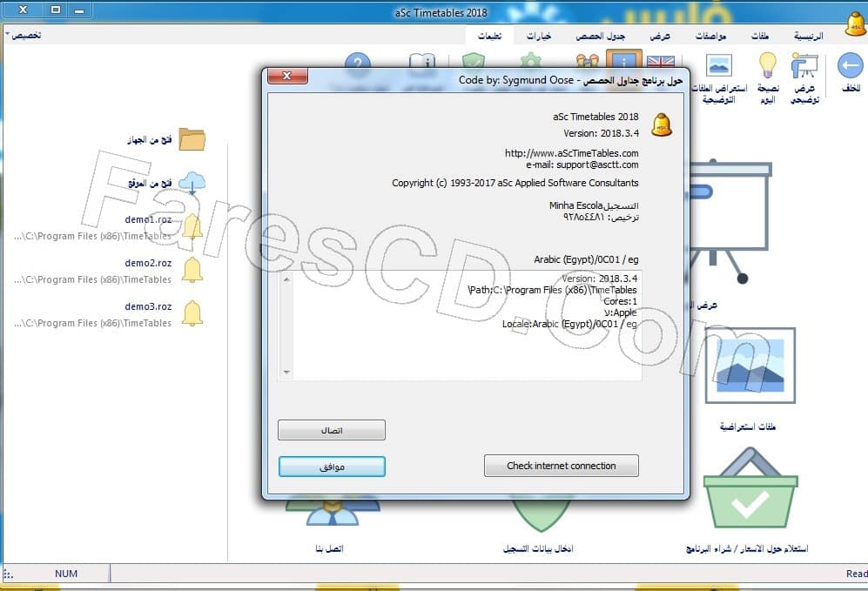This screenshot has width=868, height=591.
Task: Click the green shield check icon in ribbon
Action: (x=474, y=60)
